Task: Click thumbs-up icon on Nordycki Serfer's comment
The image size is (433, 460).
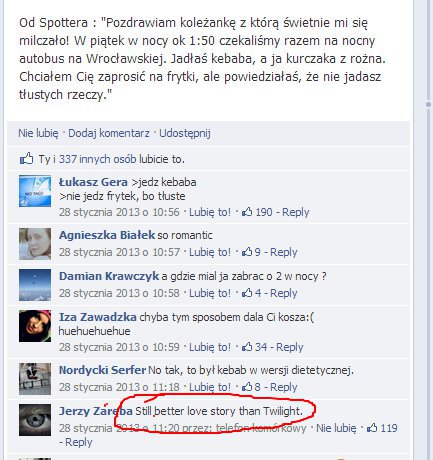Action: pos(247,387)
